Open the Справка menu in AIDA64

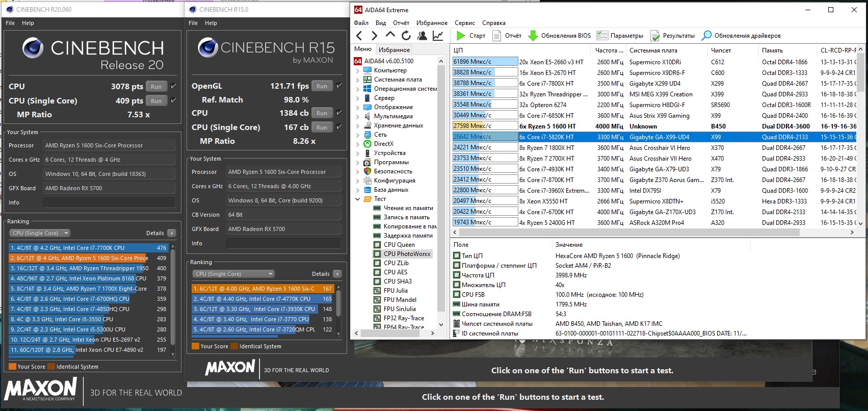pyautogui.click(x=494, y=23)
